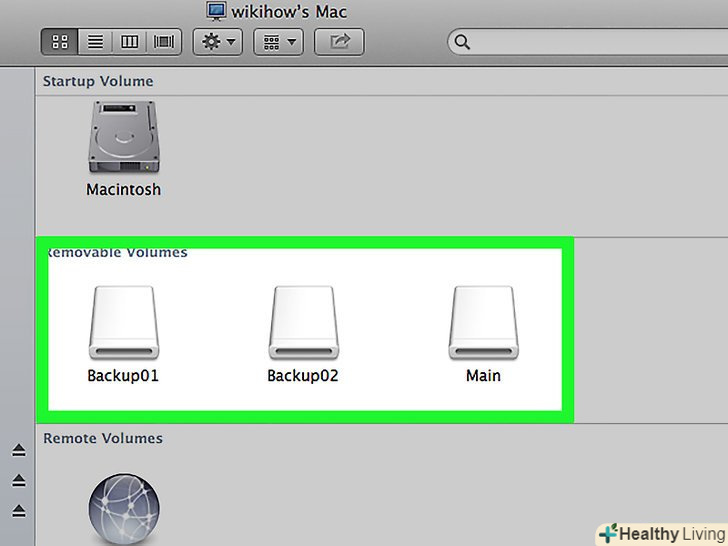Switch to column view
The image size is (728, 546).
130,42
